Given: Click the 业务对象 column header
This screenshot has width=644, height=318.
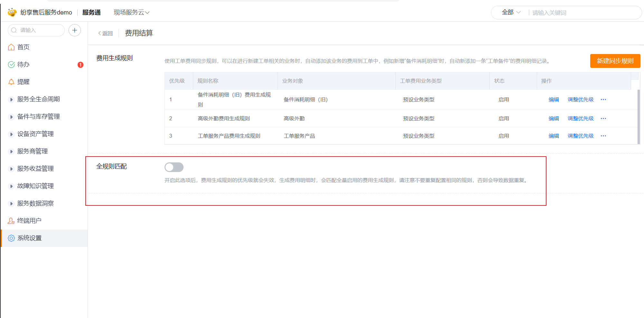Looking at the screenshot, I should (336, 81).
